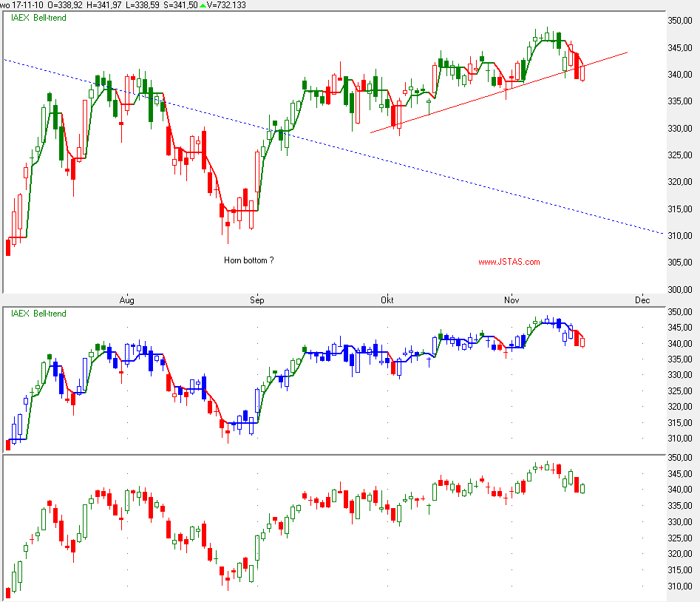700x602 pixels.
Task: Click the Nov label on time axis
Action: [510, 300]
